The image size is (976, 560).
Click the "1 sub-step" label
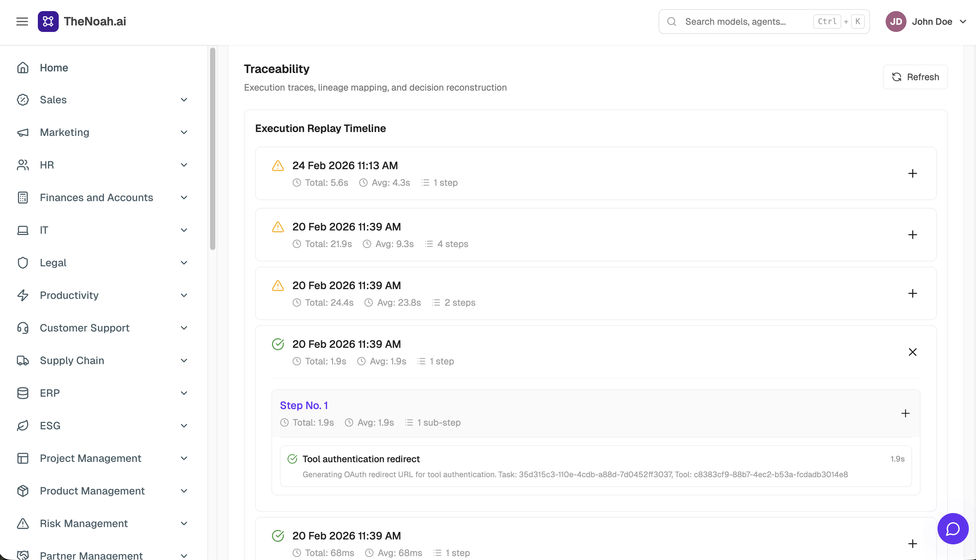click(x=439, y=423)
